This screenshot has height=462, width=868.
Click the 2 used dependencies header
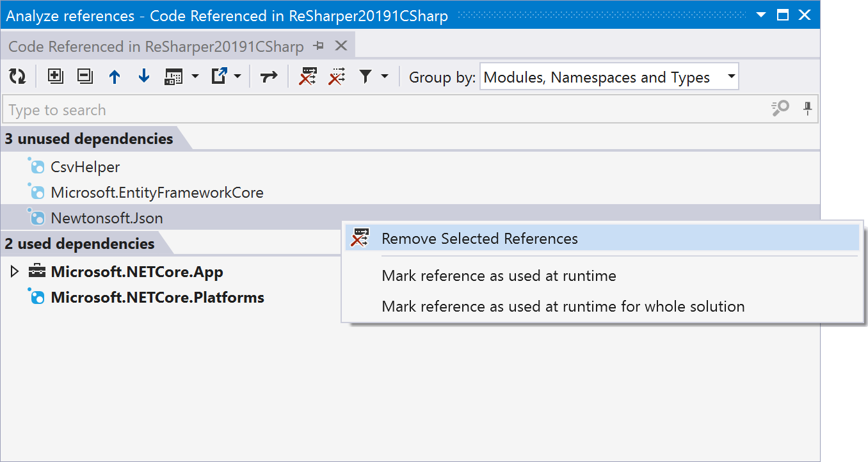click(79, 244)
